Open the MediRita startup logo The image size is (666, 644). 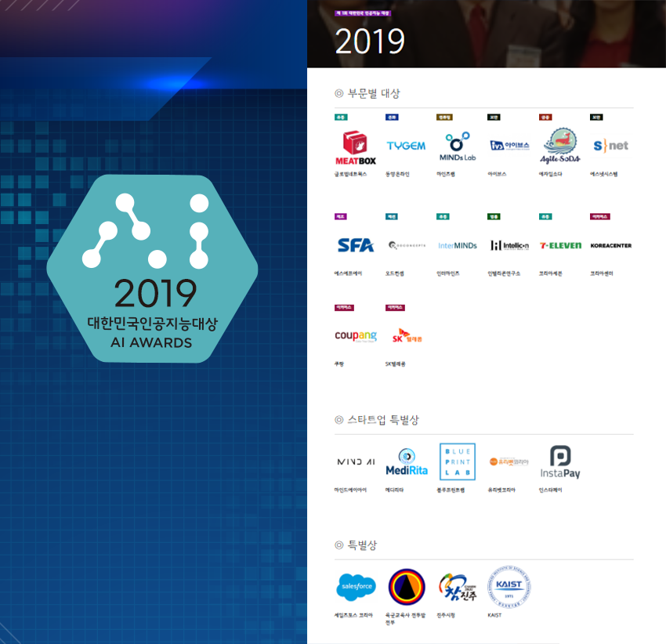pyautogui.click(x=407, y=462)
